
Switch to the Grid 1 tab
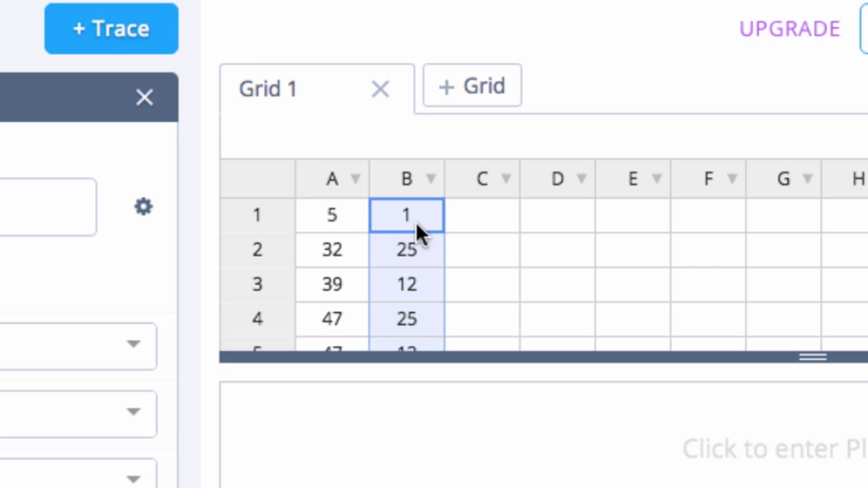point(269,89)
